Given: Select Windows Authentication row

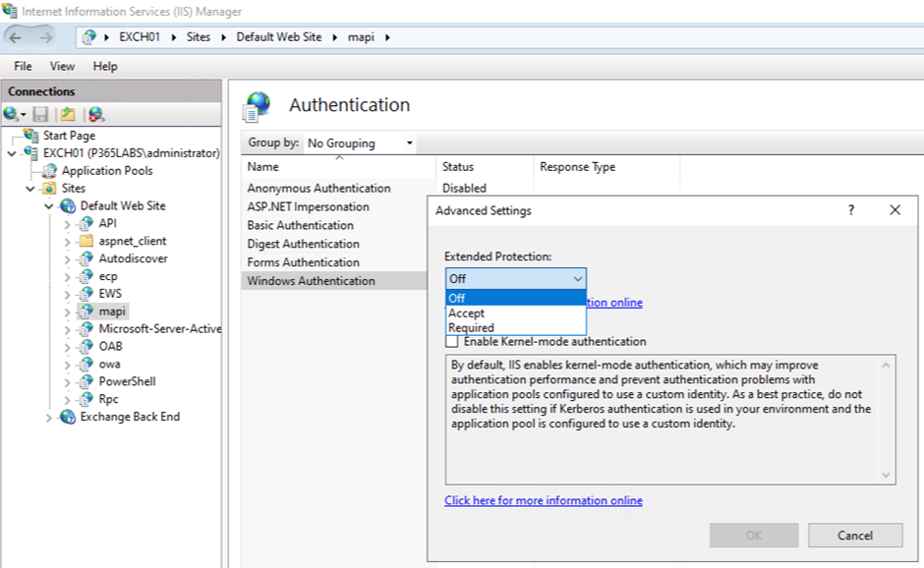Looking at the screenshot, I should pyautogui.click(x=334, y=281).
